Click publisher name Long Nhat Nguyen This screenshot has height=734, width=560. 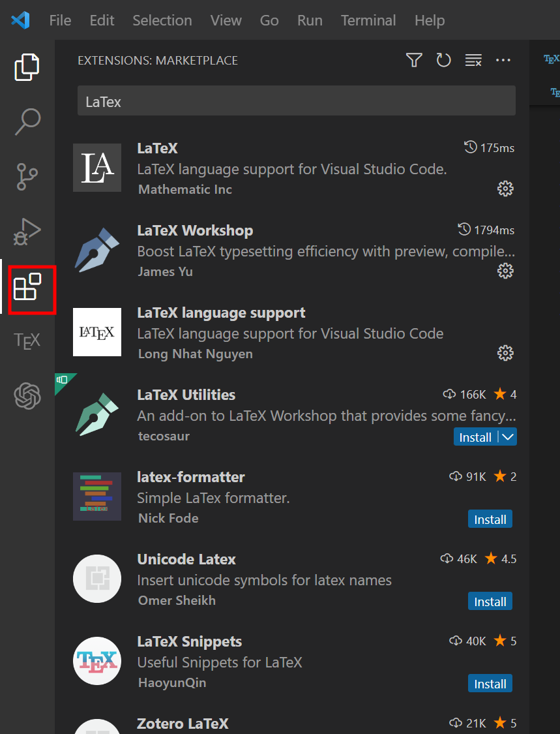(x=196, y=354)
